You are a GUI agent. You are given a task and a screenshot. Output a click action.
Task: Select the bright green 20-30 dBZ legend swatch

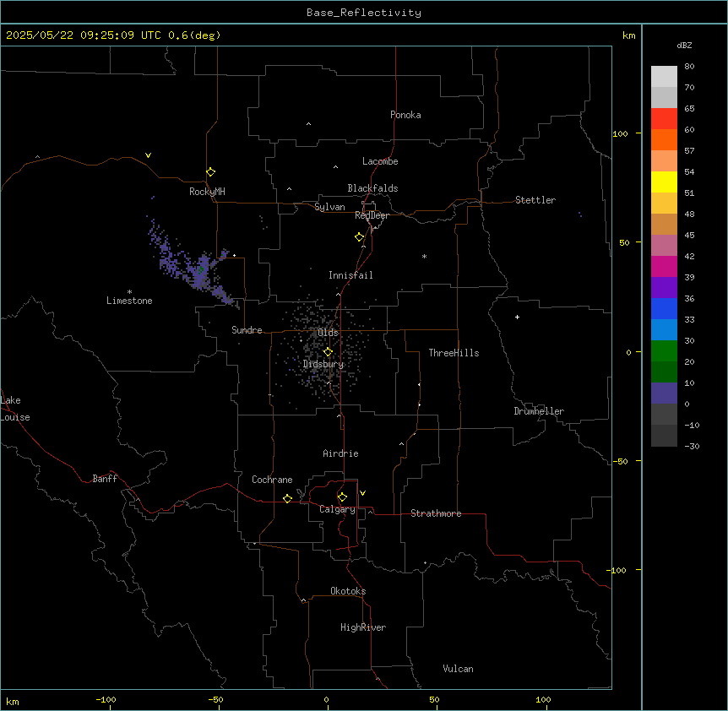click(664, 351)
